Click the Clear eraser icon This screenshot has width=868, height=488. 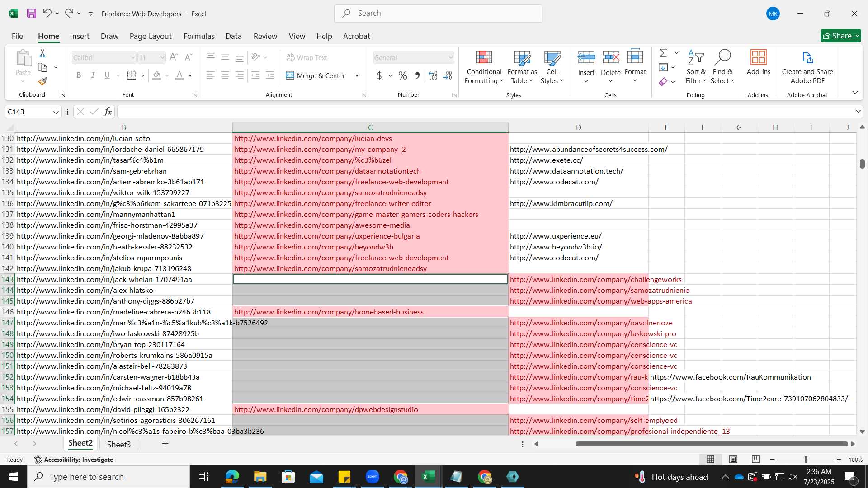tap(663, 82)
